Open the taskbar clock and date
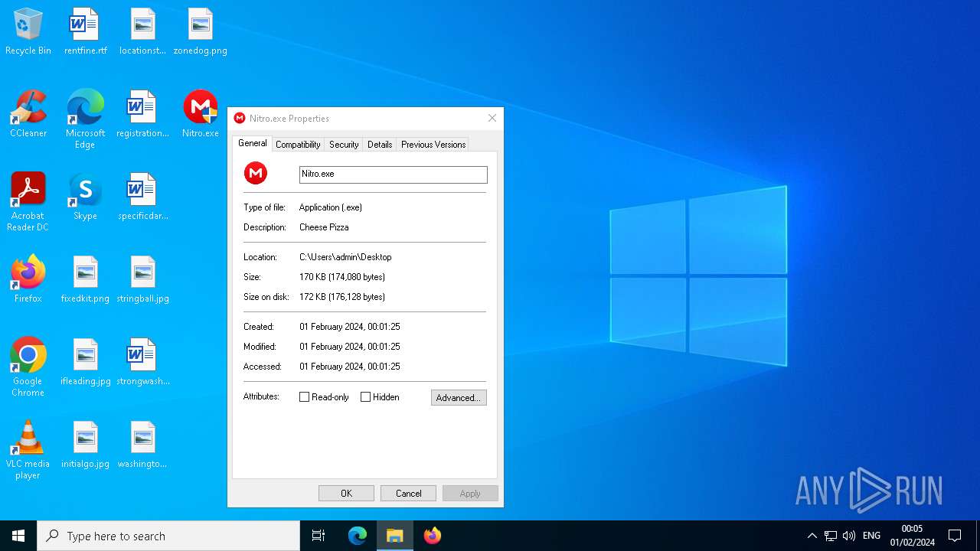This screenshot has width=980, height=551. [912, 536]
